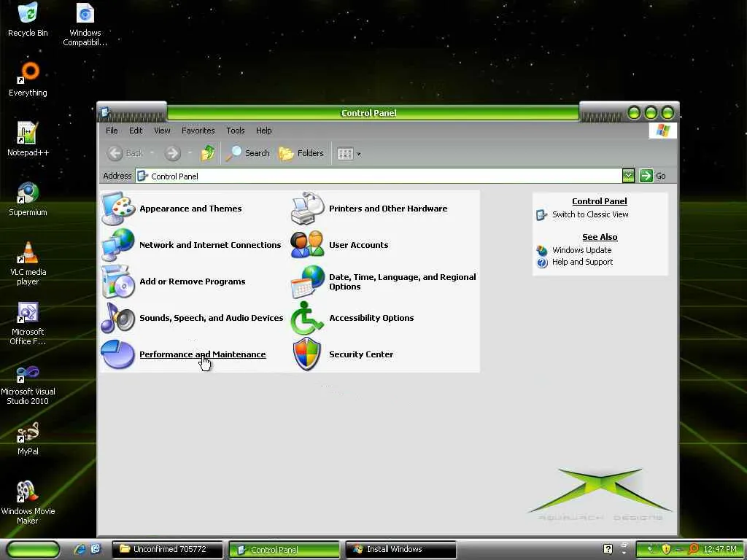Open the Edit menu

click(136, 131)
